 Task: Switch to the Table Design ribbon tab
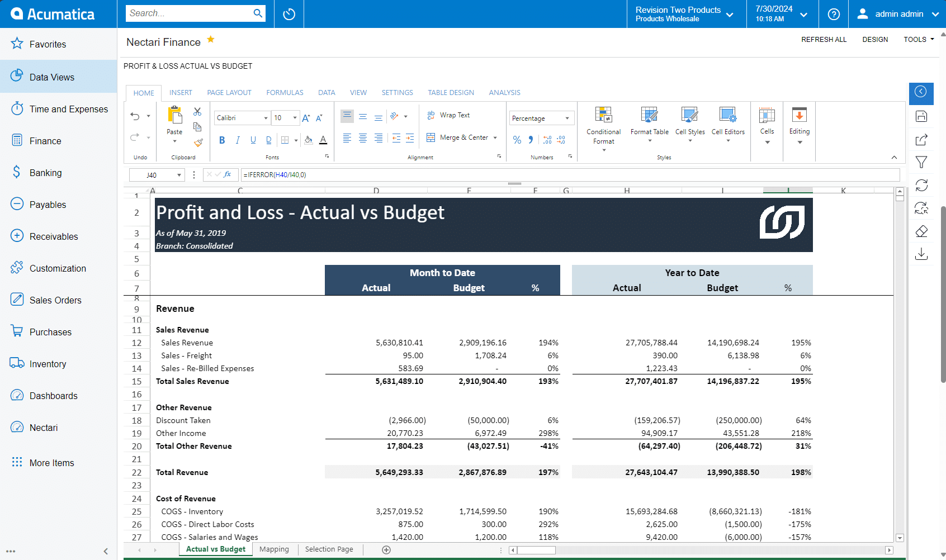tap(451, 92)
